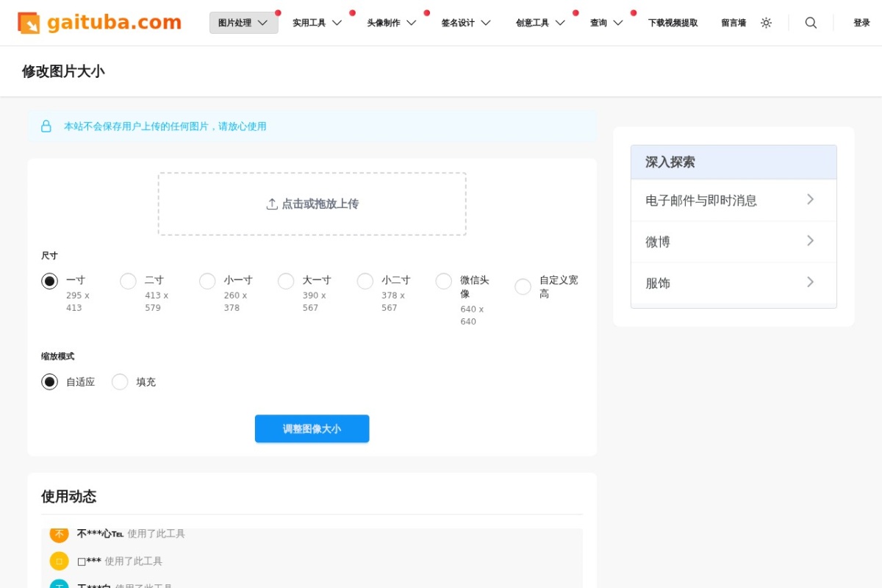
Task: Open search with the magnifier icon
Action: pyautogui.click(x=811, y=23)
